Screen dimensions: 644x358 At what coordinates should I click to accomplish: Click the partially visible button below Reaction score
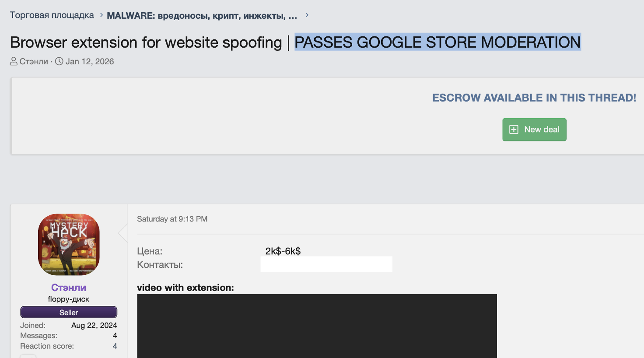coord(28,356)
